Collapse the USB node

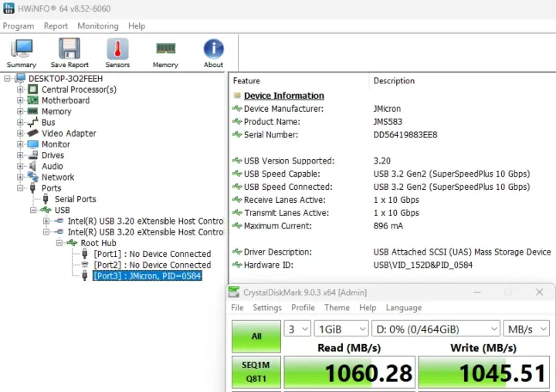(33, 210)
